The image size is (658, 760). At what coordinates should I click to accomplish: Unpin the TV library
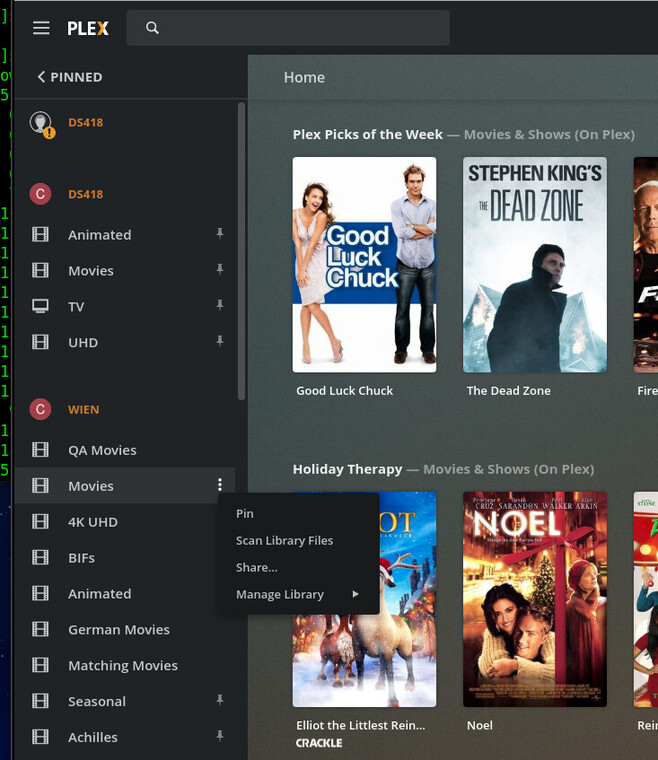[220, 305]
